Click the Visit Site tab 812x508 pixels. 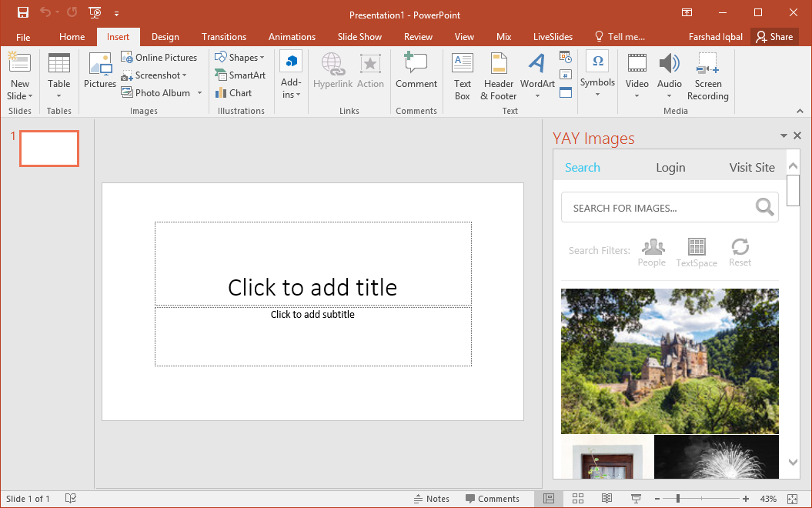[x=752, y=167]
